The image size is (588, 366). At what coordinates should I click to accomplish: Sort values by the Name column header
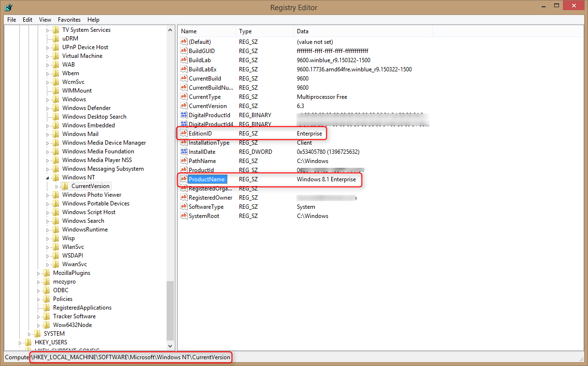(207, 31)
